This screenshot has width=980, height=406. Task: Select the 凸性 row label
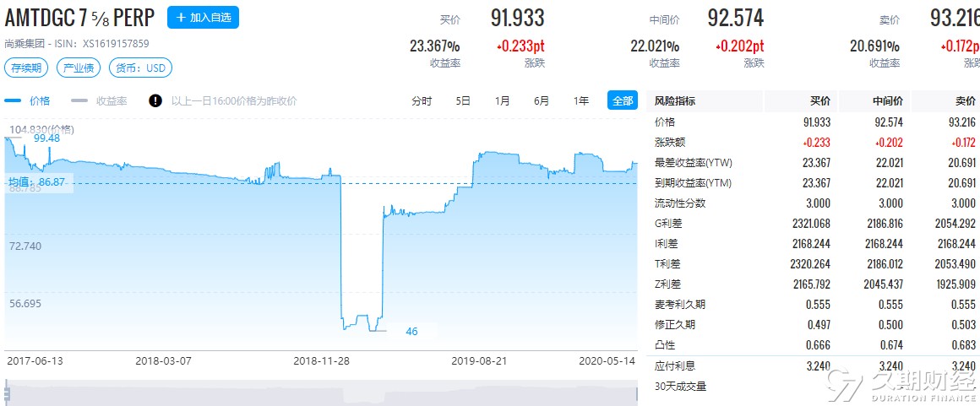664,344
